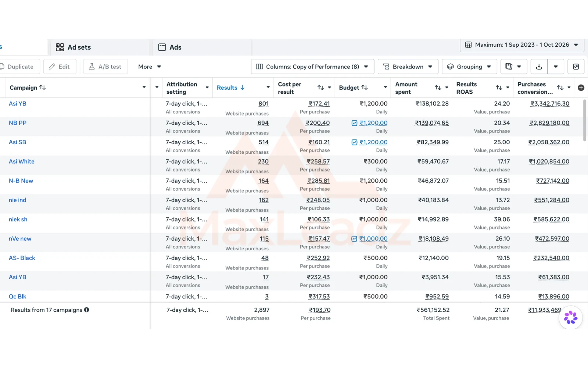588x368 pixels.
Task: Expand the Breakdown dropdown
Action: click(x=408, y=67)
